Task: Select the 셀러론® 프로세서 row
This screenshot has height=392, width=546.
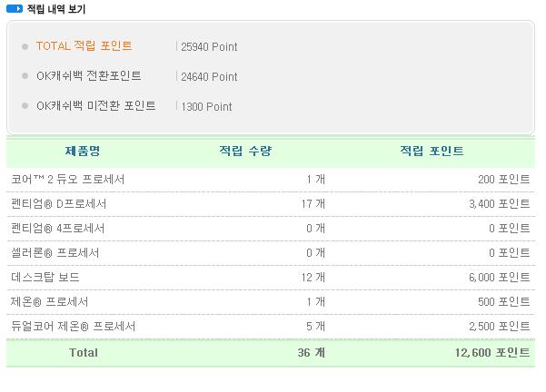Action: pyautogui.click(x=271, y=253)
